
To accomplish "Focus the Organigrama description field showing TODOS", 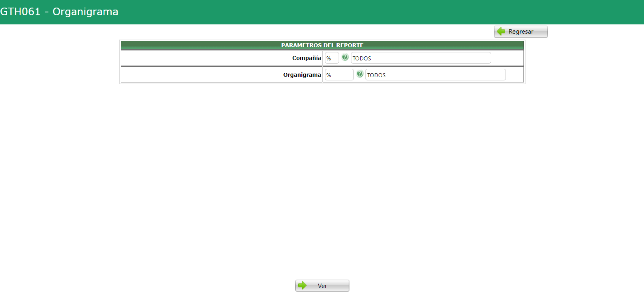I will click(x=435, y=75).
